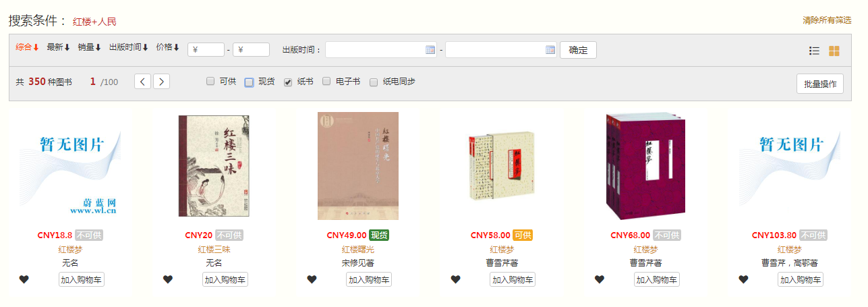Switch to grid view icon

pos(834,51)
